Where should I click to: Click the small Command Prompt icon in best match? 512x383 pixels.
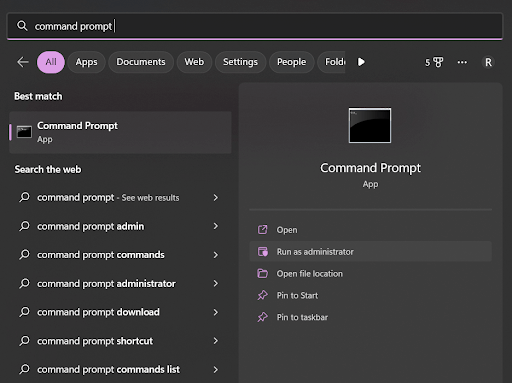pyautogui.click(x=24, y=132)
